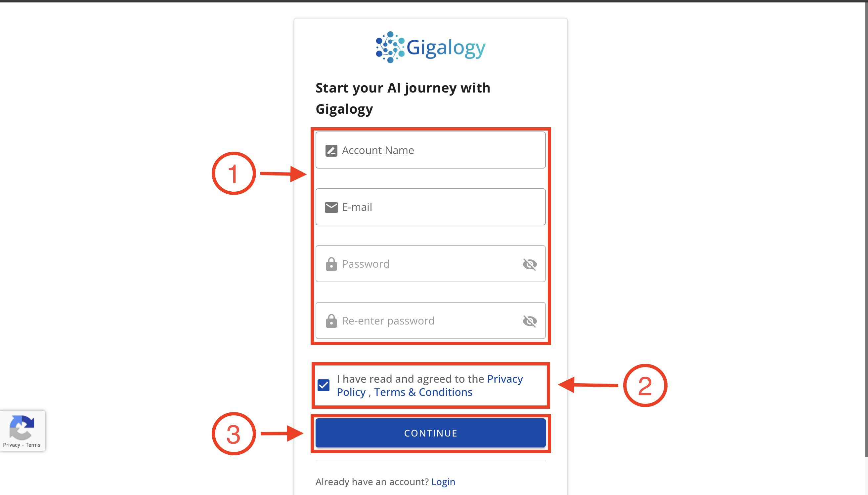The width and height of the screenshot is (868, 495).
Task: Click the Password input field
Action: click(x=430, y=264)
